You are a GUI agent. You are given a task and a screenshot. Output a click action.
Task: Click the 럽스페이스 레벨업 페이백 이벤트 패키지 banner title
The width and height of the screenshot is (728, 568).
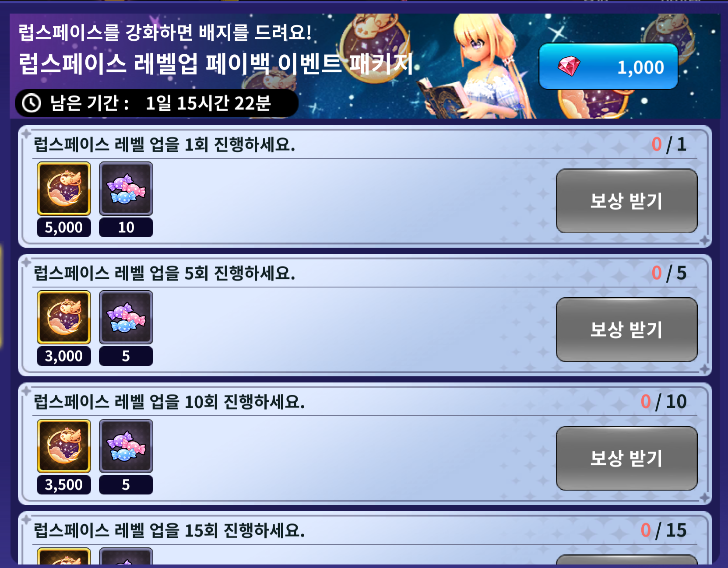coord(216,64)
